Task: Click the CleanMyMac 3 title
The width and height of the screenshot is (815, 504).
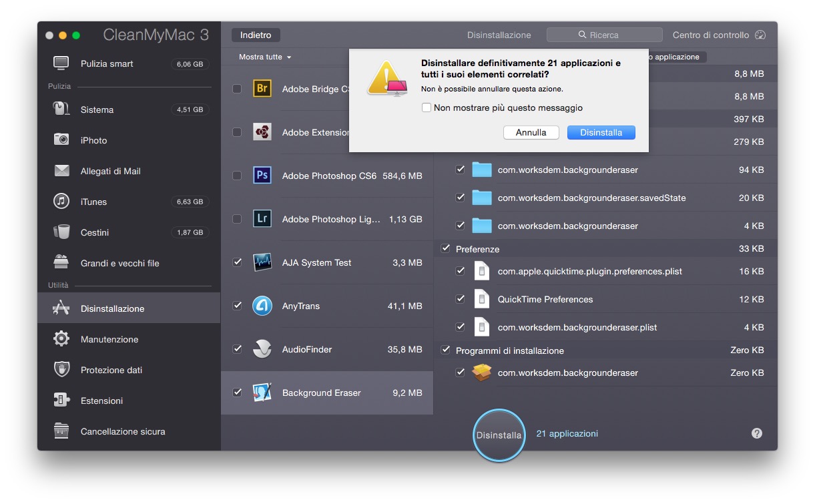Action: [x=156, y=35]
